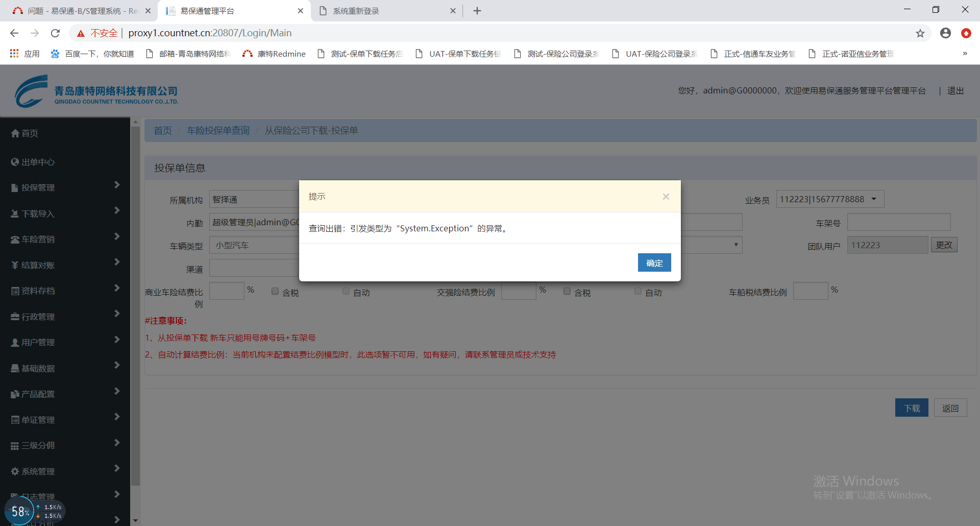Close the 提示 dialog with the X
This screenshot has width=980, height=526.
[x=666, y=197]
